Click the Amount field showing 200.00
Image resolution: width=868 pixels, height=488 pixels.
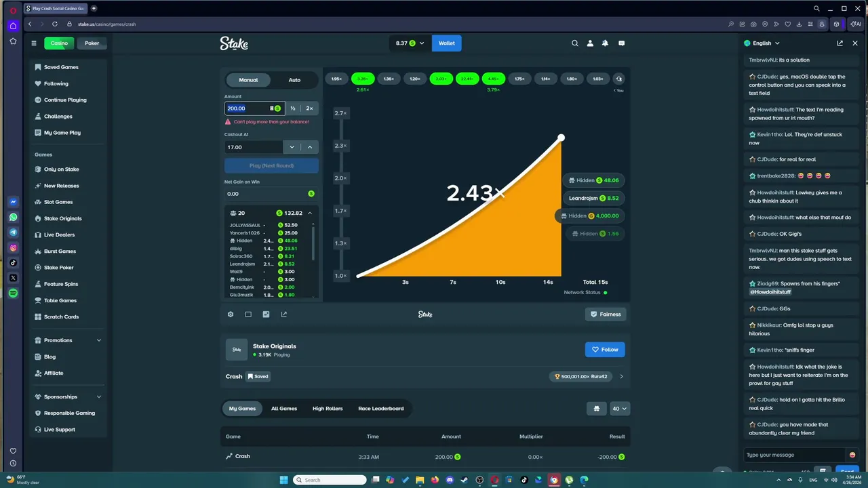[254, 108]
